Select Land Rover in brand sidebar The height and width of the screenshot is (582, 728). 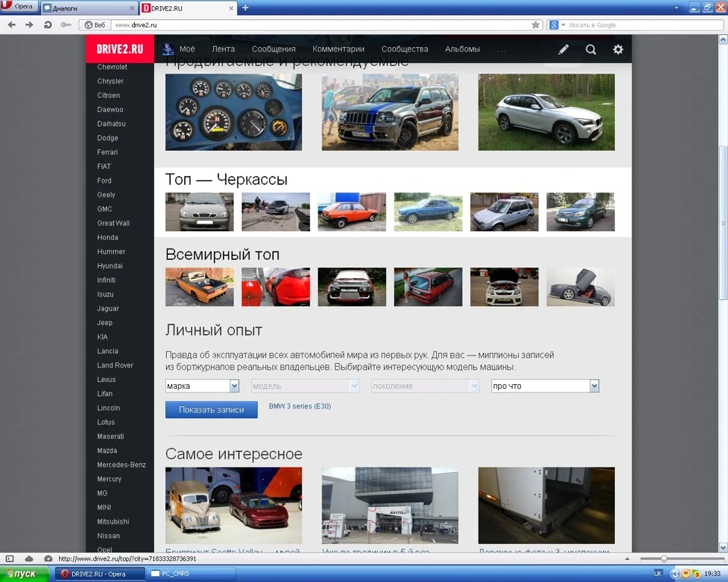pyautogui.click(x=115, y=365)
